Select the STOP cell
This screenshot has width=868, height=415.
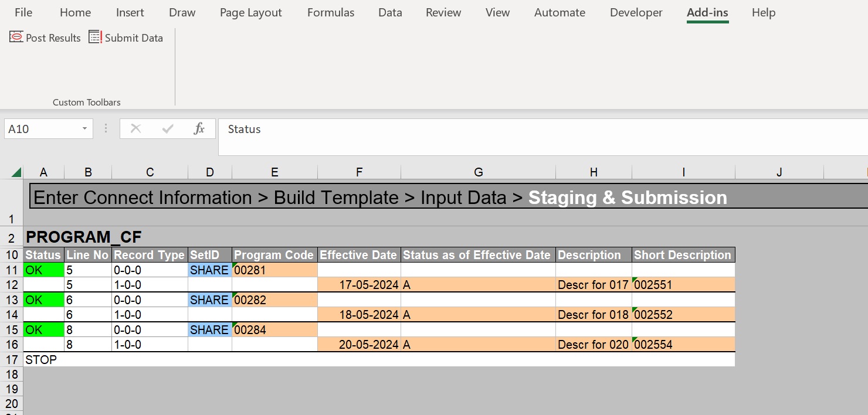(42, 359)
